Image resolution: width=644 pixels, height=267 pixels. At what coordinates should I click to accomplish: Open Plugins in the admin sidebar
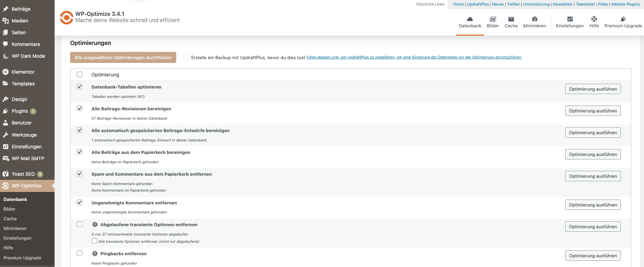click(x=20, y=111)
